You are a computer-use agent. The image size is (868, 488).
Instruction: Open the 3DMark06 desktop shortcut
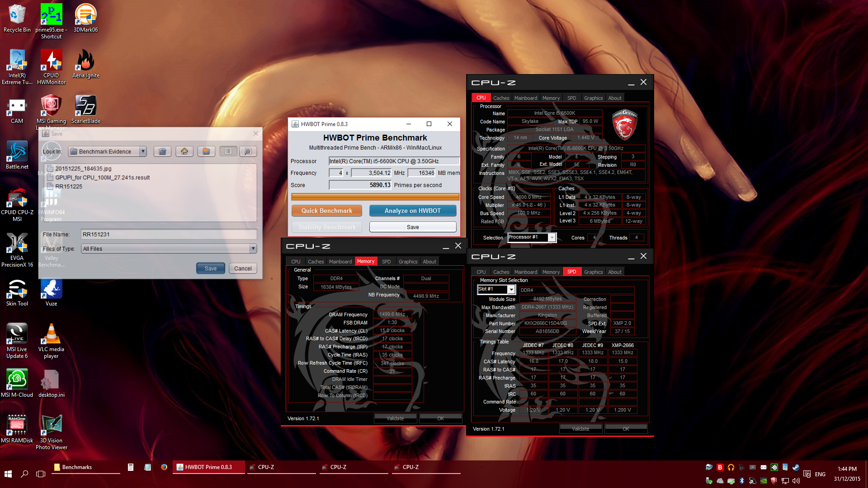(85, 18)
